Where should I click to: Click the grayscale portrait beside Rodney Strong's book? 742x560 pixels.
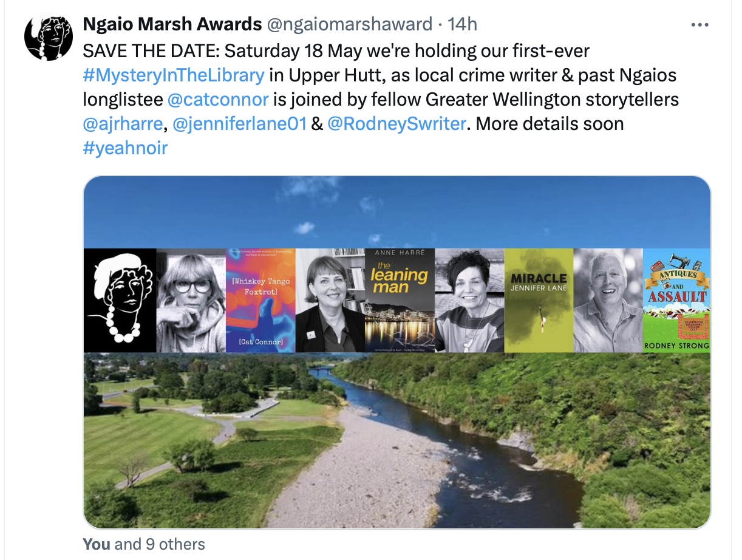coord(608,300)
